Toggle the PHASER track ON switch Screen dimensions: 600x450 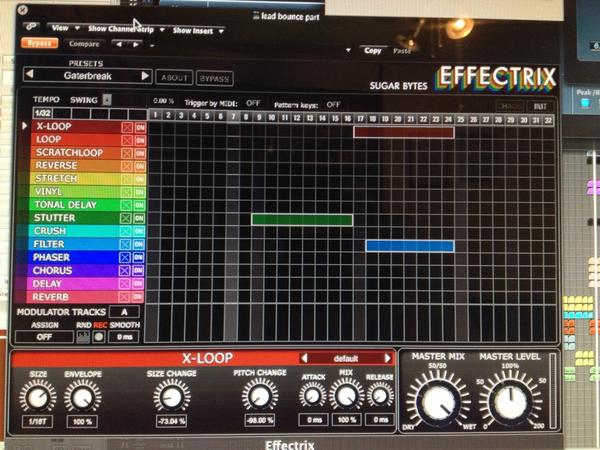[x=139, y=258]
